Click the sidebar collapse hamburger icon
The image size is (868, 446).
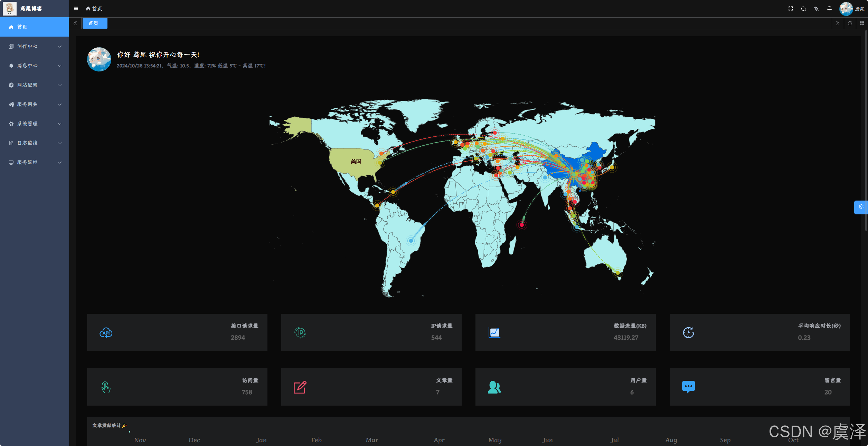coord(76,9)
